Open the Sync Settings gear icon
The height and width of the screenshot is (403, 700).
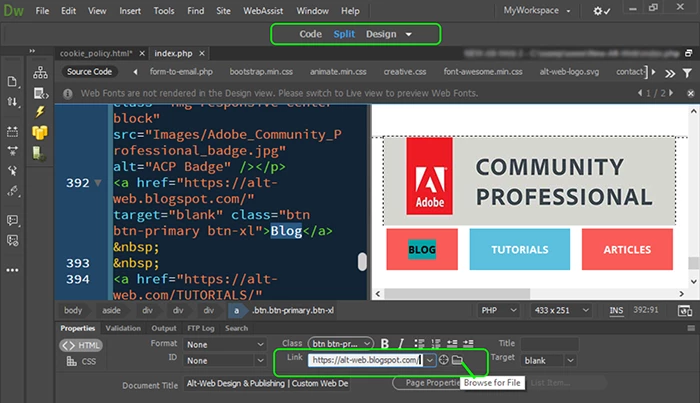(601, 11)
